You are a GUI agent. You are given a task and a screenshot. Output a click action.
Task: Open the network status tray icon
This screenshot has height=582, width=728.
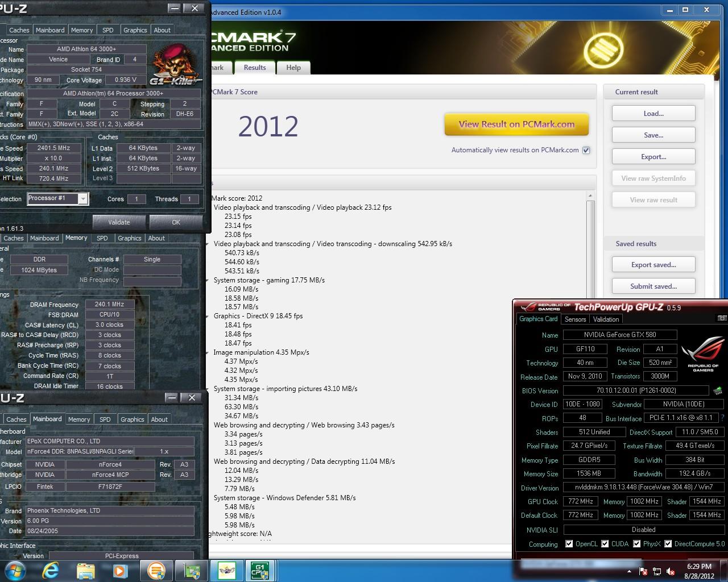657,571
